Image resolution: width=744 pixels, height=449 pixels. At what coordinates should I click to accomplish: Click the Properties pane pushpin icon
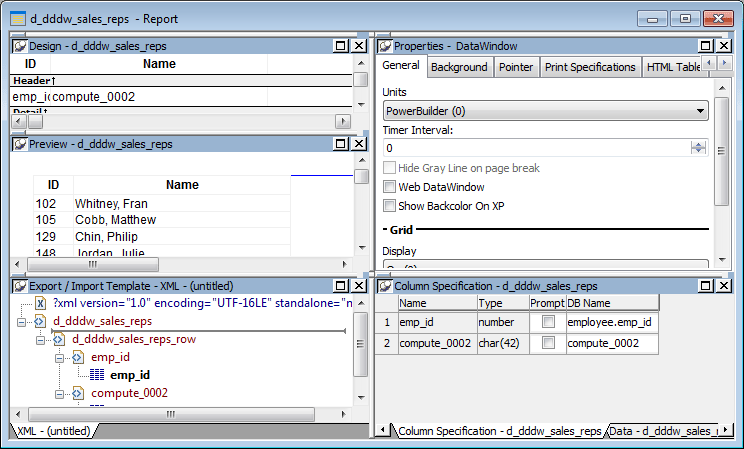click(x=384, y=46)
